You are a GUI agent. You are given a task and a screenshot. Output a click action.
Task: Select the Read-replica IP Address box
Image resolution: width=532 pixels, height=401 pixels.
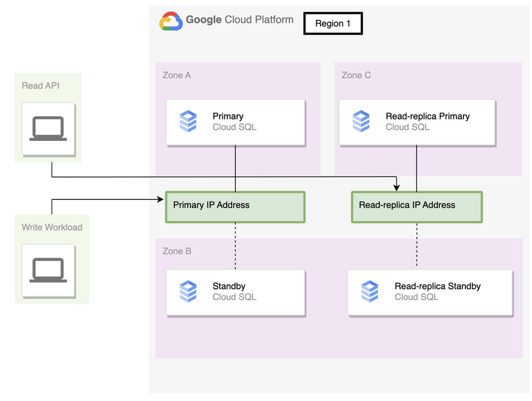[x=417, y=207]
